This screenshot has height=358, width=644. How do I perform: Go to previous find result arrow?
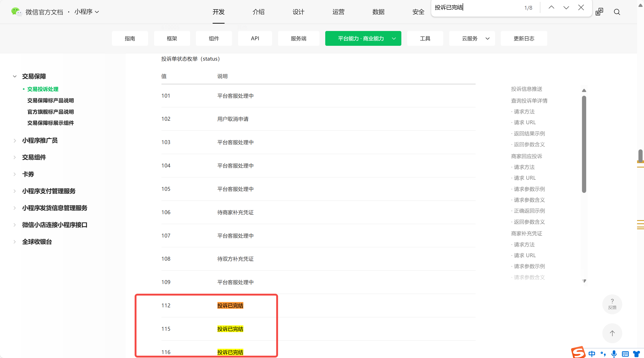click(x=551, y=7)
